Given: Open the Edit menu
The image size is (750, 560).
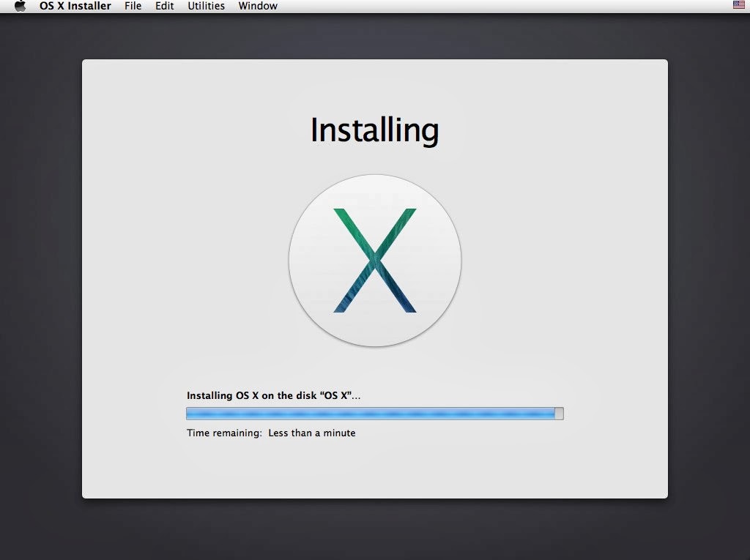Looking at the screenshot, I should click(165, 6).
